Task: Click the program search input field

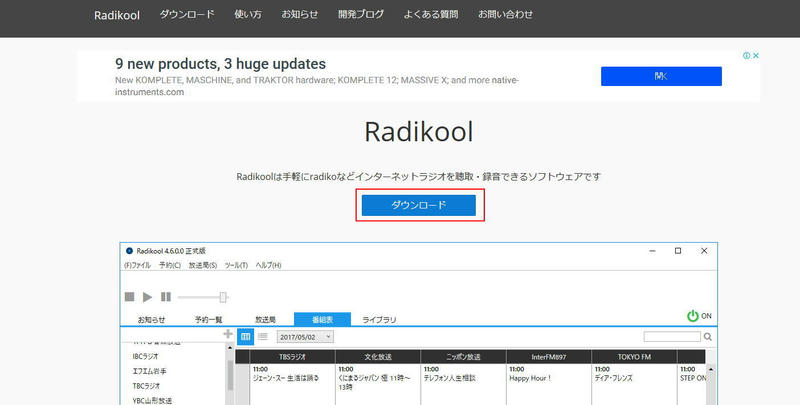Action: 672,337
